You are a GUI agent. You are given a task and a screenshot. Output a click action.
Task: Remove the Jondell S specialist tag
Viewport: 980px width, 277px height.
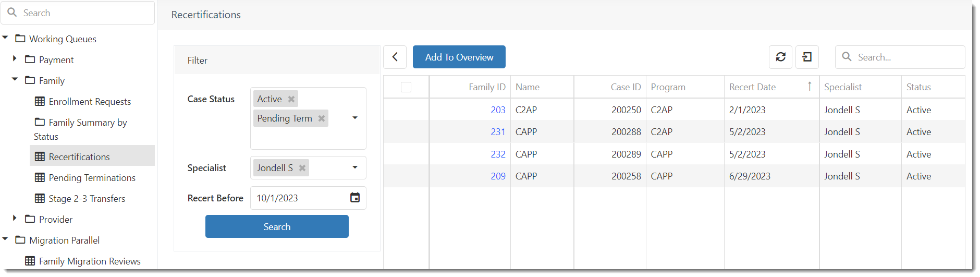pos(302,168)
